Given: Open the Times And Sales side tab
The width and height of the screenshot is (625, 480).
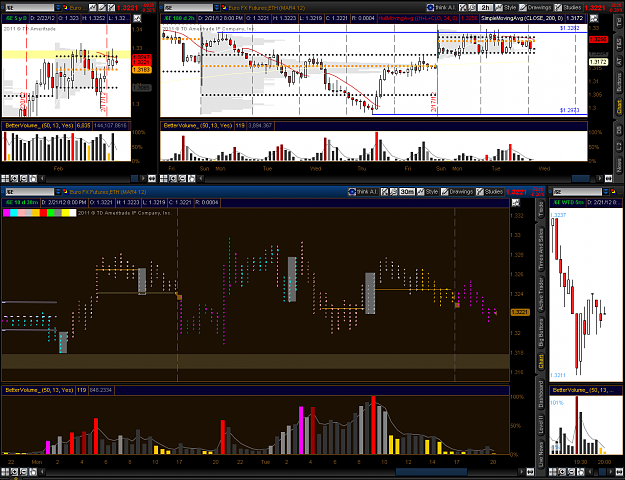Looking at the screenshot, I should pos(541,250).
